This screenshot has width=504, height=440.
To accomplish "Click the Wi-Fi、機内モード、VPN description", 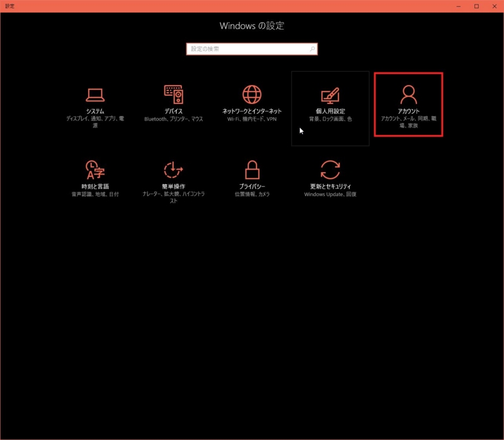I will pyautogui.click(x=251, y=119).
